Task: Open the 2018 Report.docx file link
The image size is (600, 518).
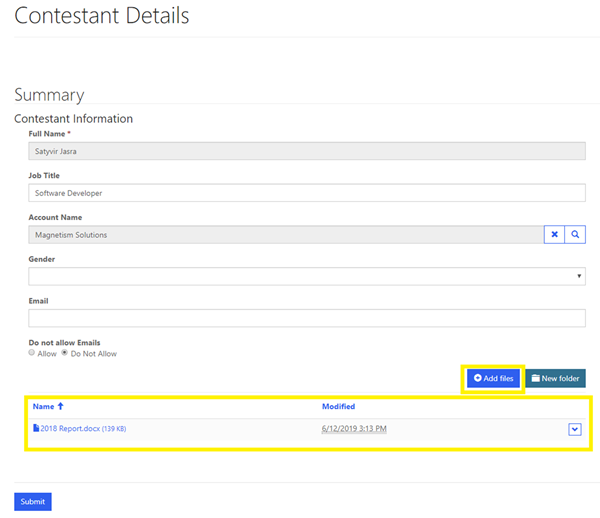Action: [x=70, y=429]
